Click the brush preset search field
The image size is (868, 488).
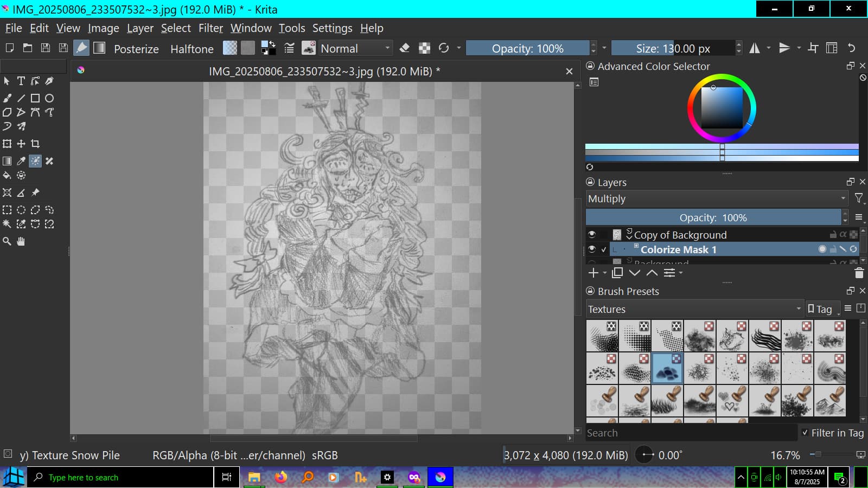click(x=690, y=433)
